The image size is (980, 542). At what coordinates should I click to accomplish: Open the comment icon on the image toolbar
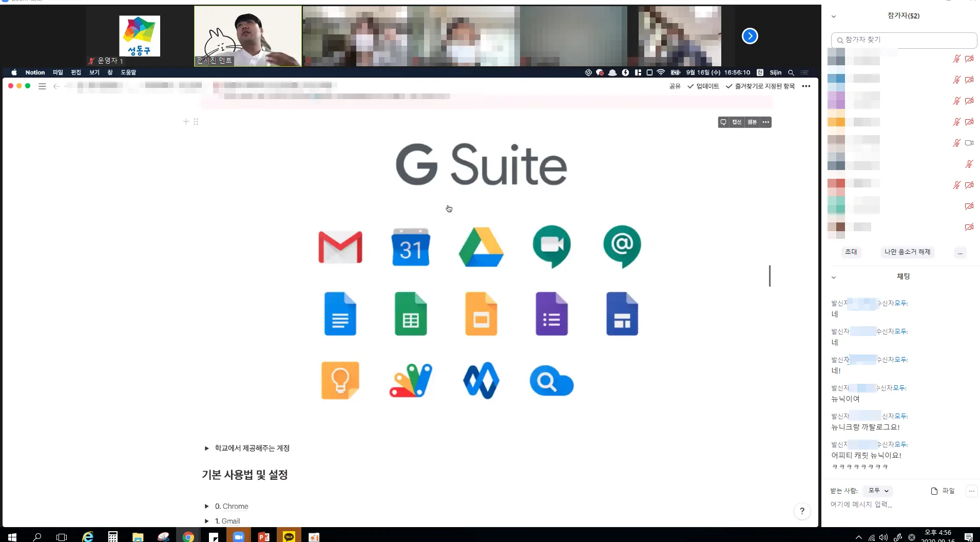(723, 122)
